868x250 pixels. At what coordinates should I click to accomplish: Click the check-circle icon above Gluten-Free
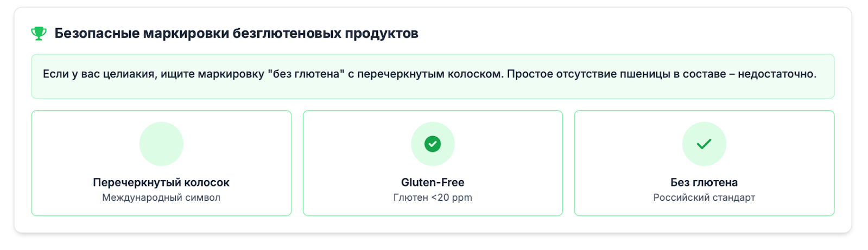pyautogui.click(x=433, y=144)
